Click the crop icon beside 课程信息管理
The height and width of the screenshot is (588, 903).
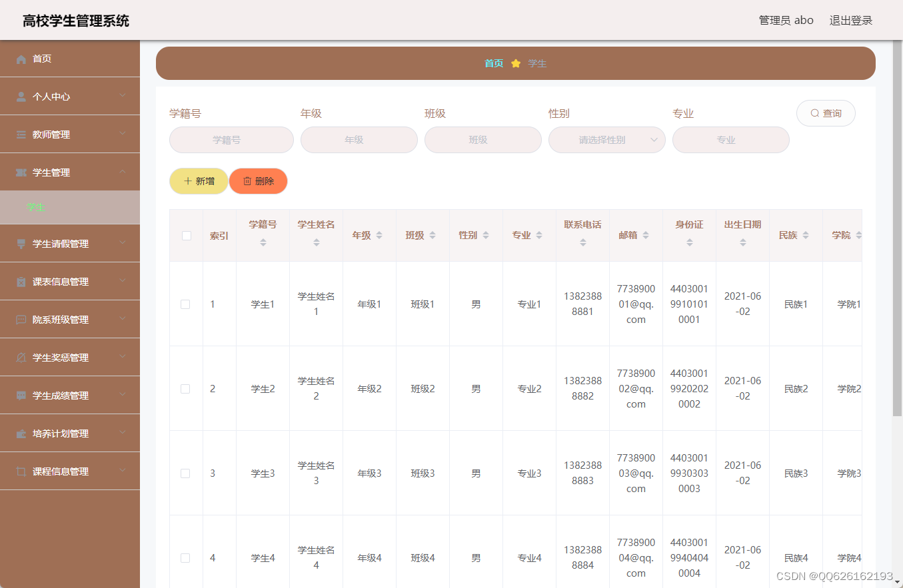pos(21,471)
